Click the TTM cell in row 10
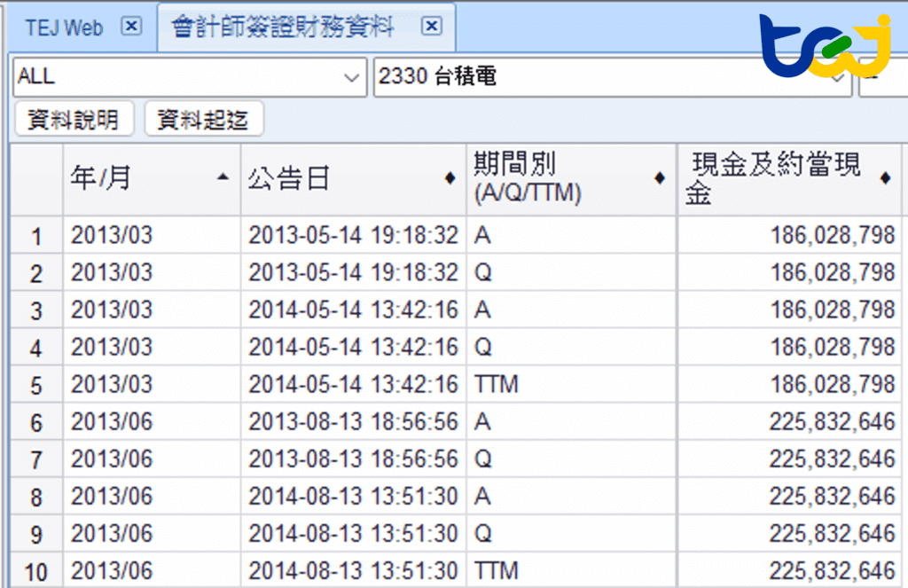 point(497,570)
